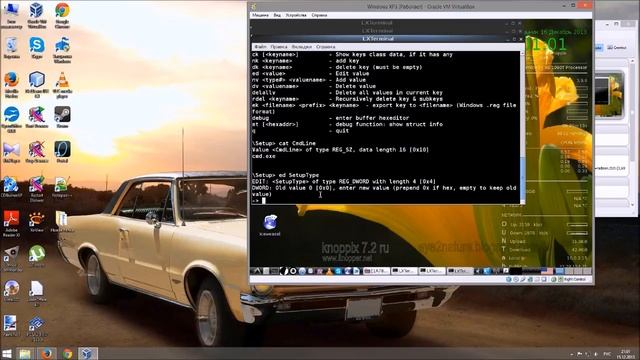Switch to Firefox in the Windows taskbar
This screenshot has width=640, height=360.
click(x=47, y=353)
